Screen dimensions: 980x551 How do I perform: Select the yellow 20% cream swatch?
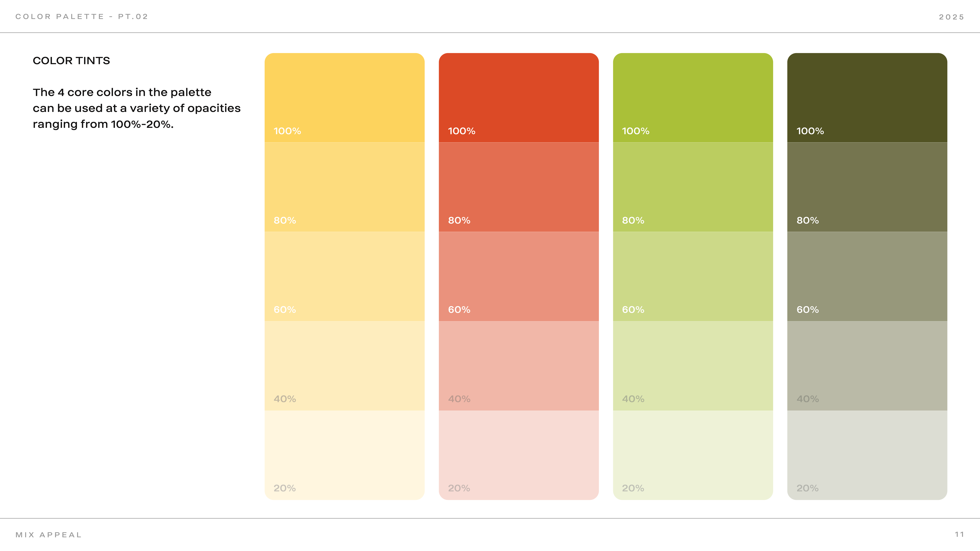tap(344, 455)
